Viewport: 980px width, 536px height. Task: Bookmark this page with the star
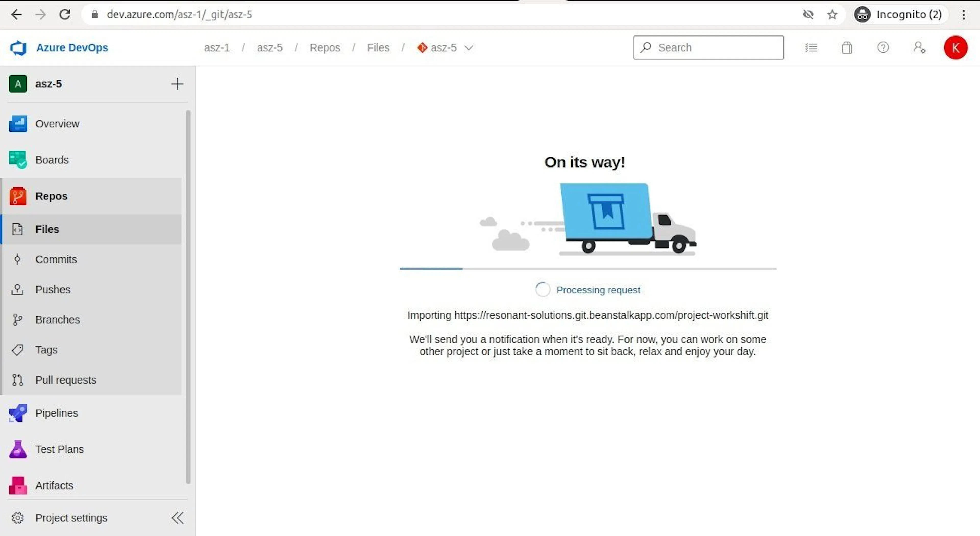[x=832, y=15]
